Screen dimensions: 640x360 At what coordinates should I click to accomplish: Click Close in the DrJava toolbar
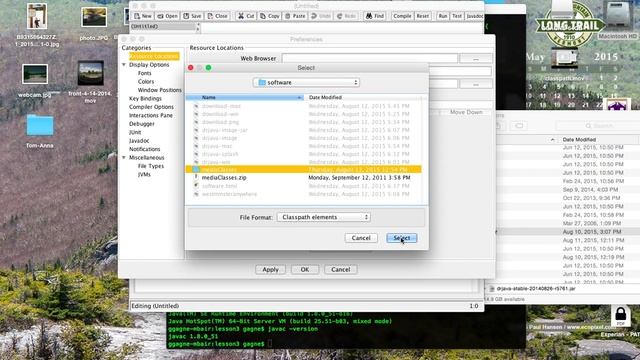[x=218, y=16]
